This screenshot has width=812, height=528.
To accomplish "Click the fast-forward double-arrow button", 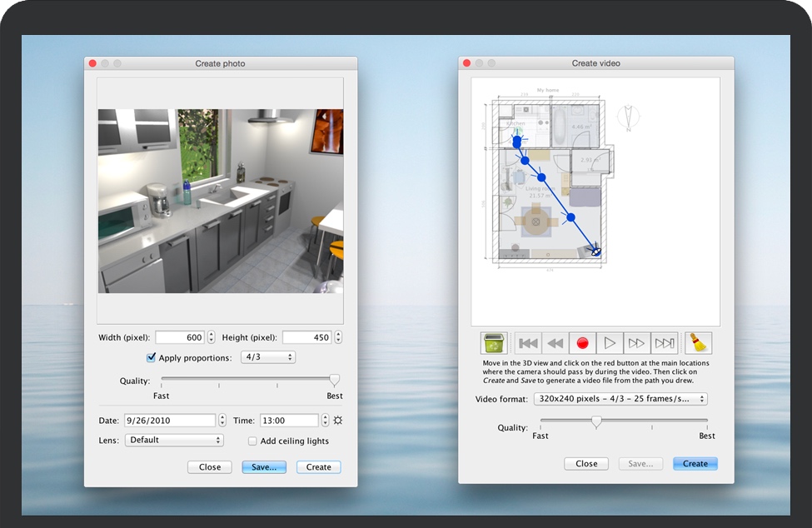I will (x=637, y=343).
